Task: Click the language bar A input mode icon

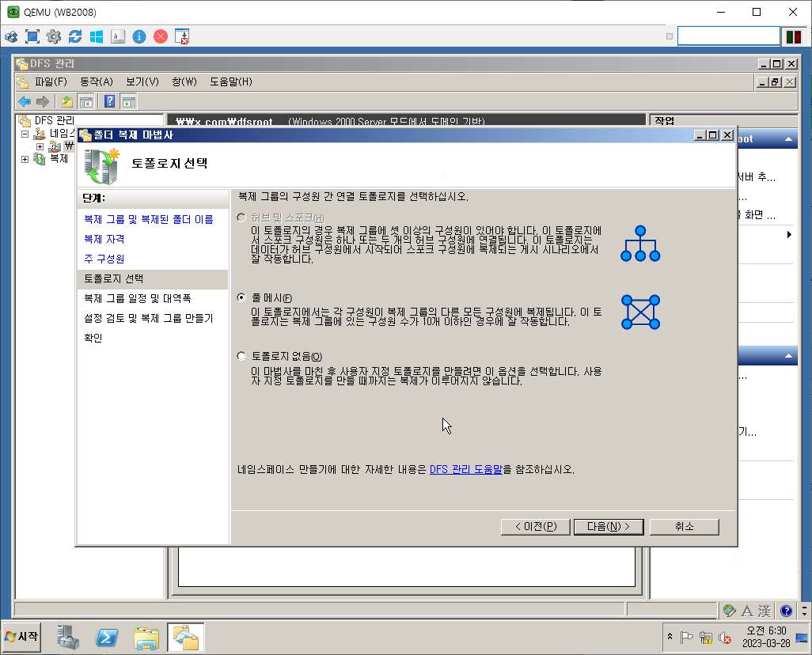Action: click(747, 611)
